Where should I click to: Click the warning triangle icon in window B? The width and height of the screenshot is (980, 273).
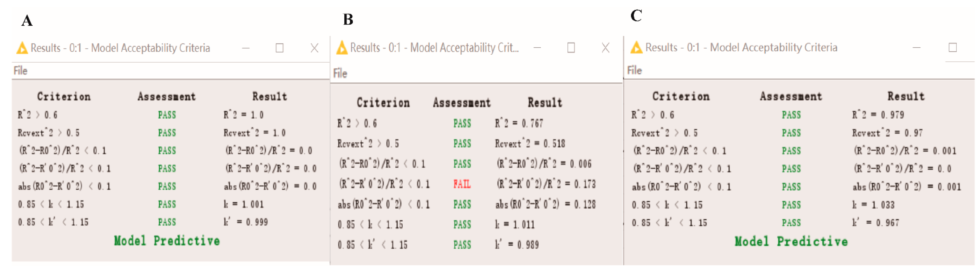[x=342, y=48]
